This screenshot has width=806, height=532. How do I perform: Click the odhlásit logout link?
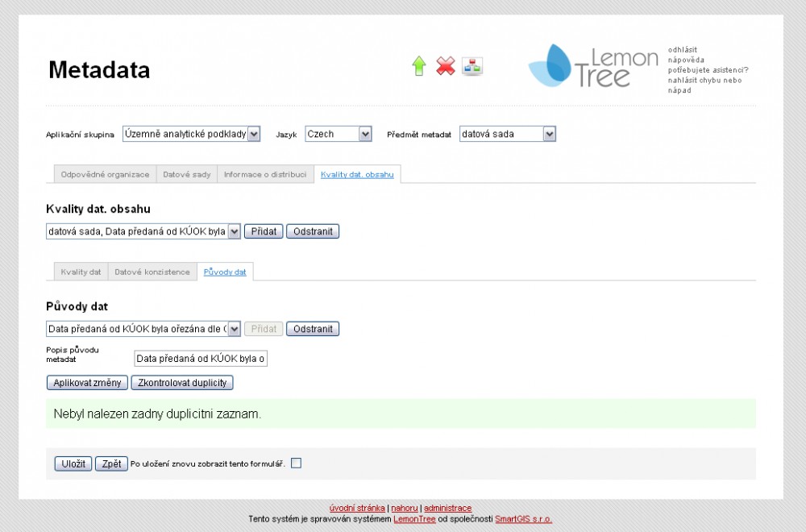pos(683,49)
